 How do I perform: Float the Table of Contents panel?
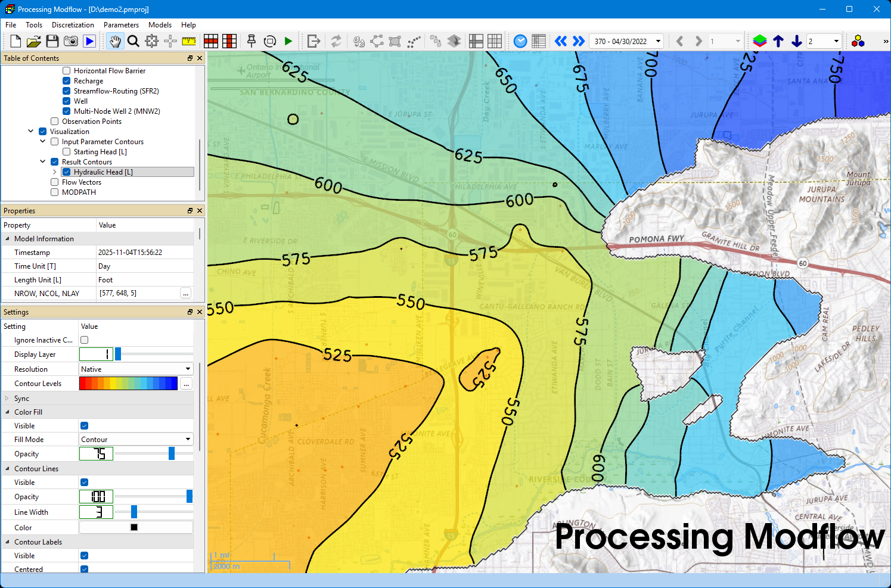[x=190, y=58]
